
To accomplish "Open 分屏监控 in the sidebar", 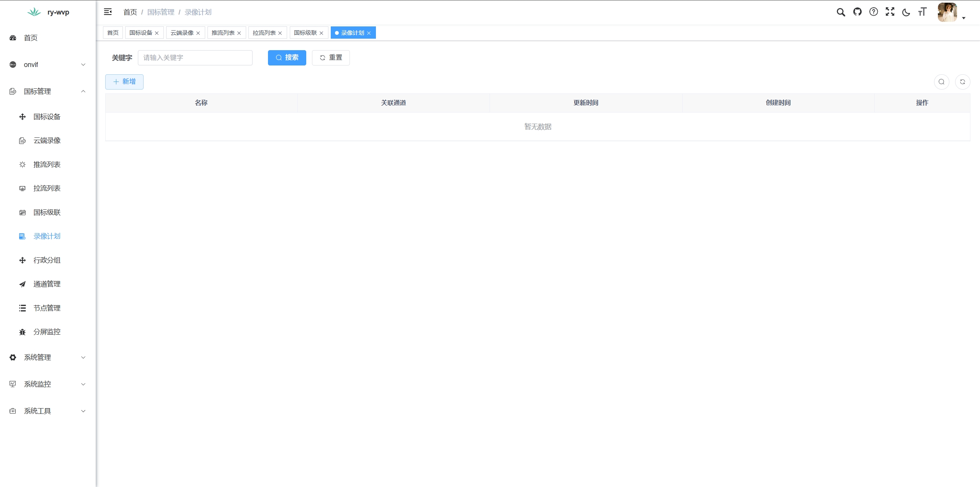I will (x=47, y=332).
